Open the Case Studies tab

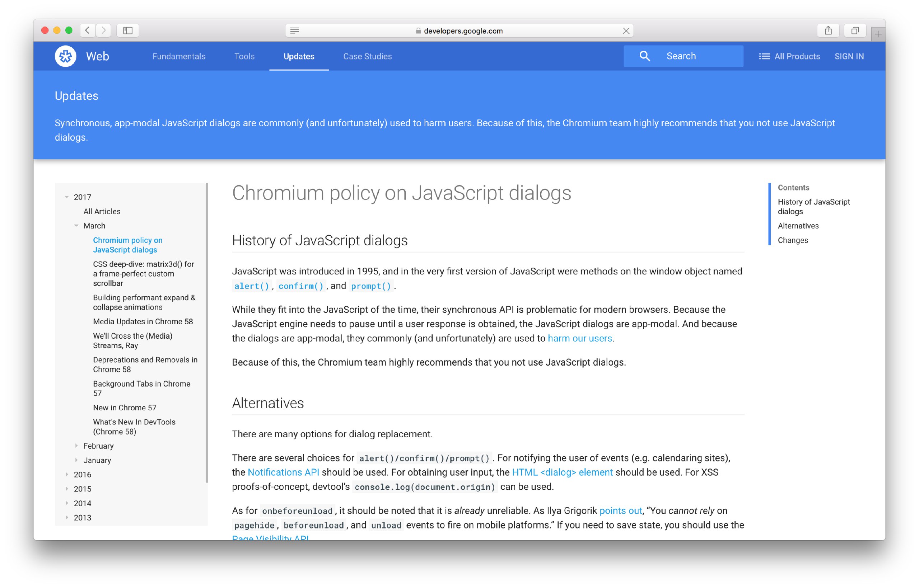(368, 56)
